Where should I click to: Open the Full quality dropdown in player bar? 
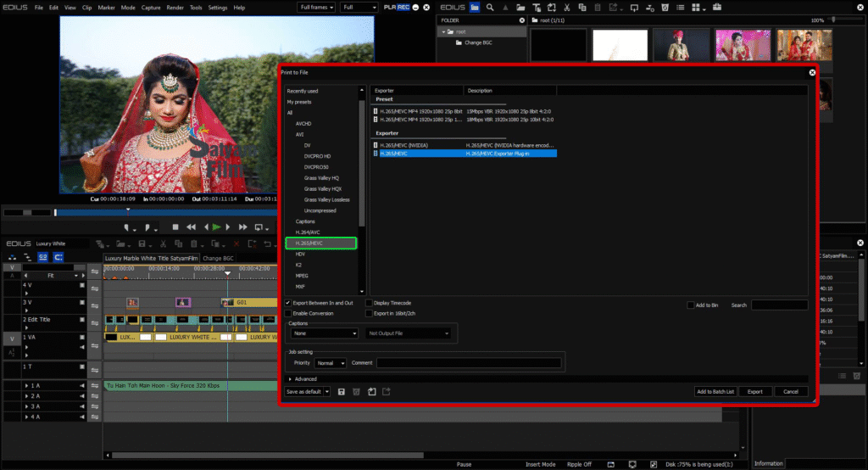359,7
